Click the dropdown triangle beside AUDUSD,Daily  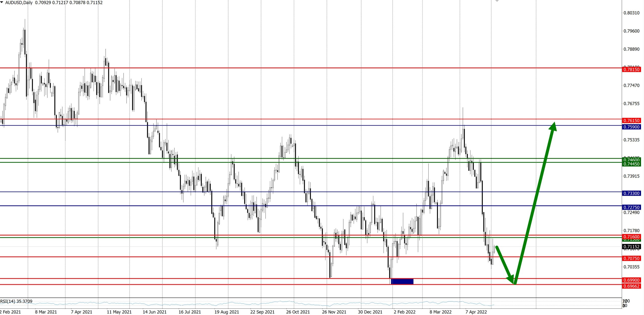pyautogui.click(x=2, y=2)
